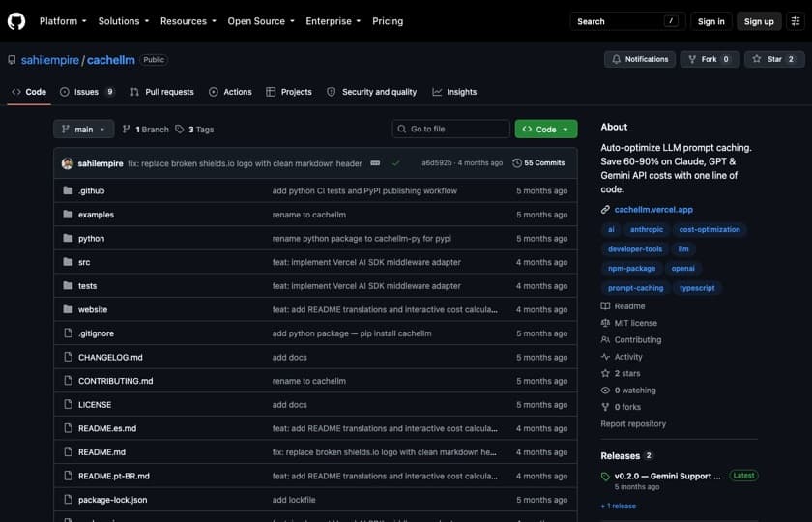Switch to the Pull requests tab
This screenshot has width=812, height=522.
point(162,92)
